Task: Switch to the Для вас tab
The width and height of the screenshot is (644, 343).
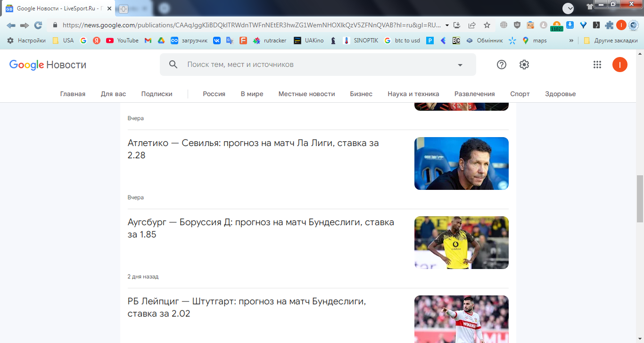Action: 113,94
